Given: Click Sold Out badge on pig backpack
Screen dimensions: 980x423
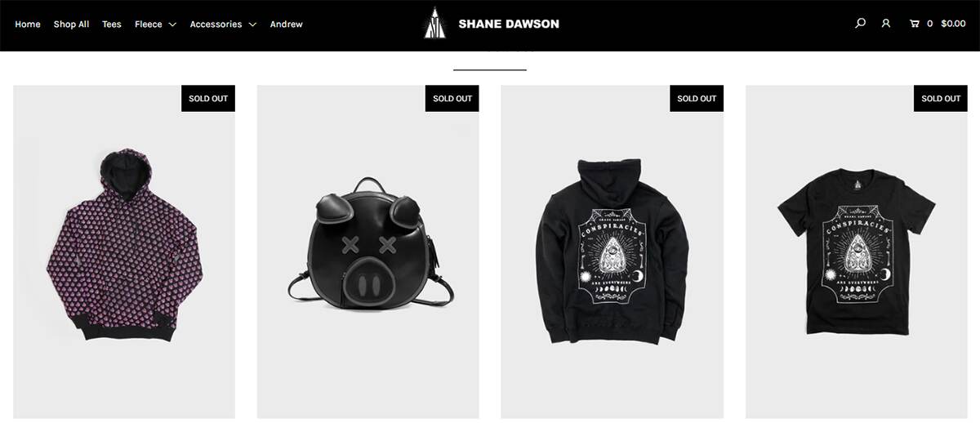Looking at the screenshot, I should pyautogui.click(x=452, y=99).
